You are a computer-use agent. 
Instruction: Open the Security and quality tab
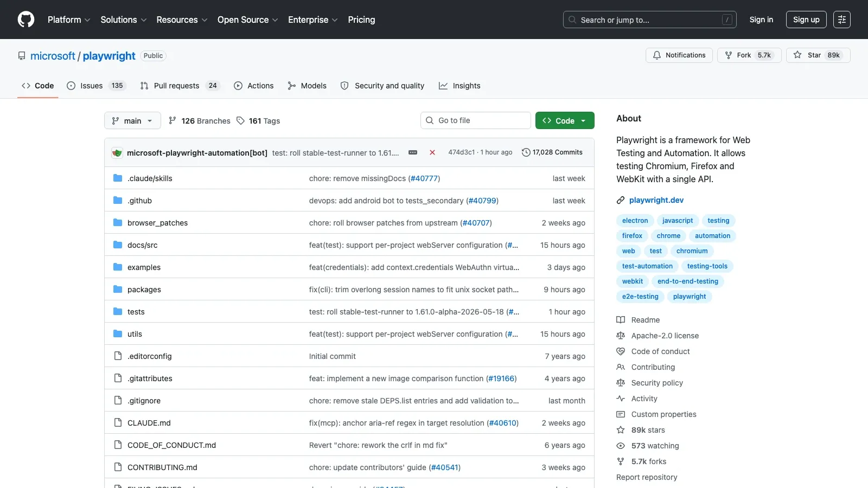[x=382, y=86]
